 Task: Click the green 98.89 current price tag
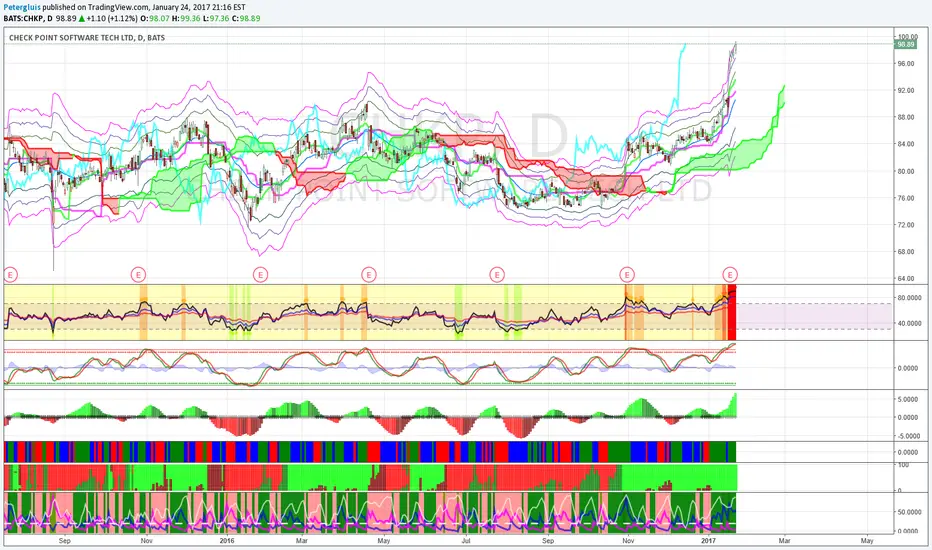pyautogui.click(x=906, y=45)
